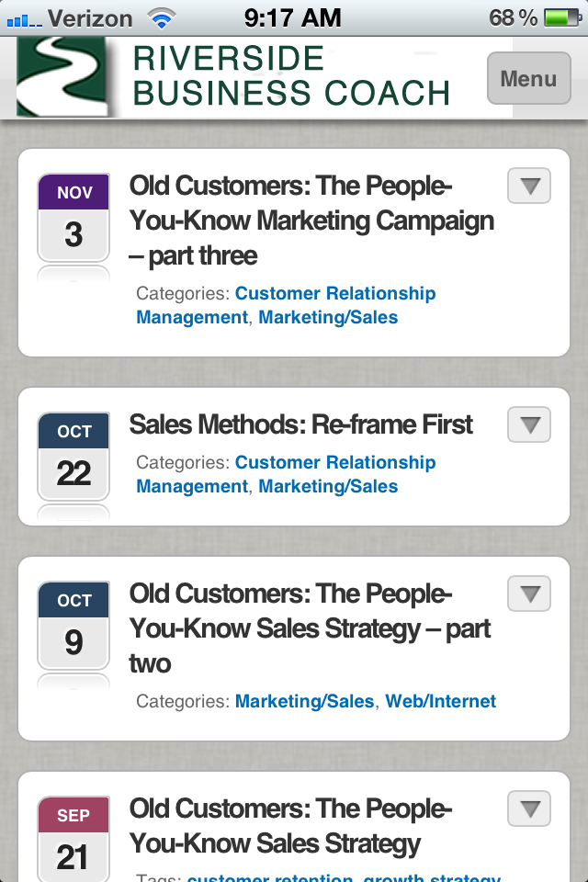Screen dimensions: 588x882
Task: Expand the Sales Methods post arrow
Action: pos(529,424)
